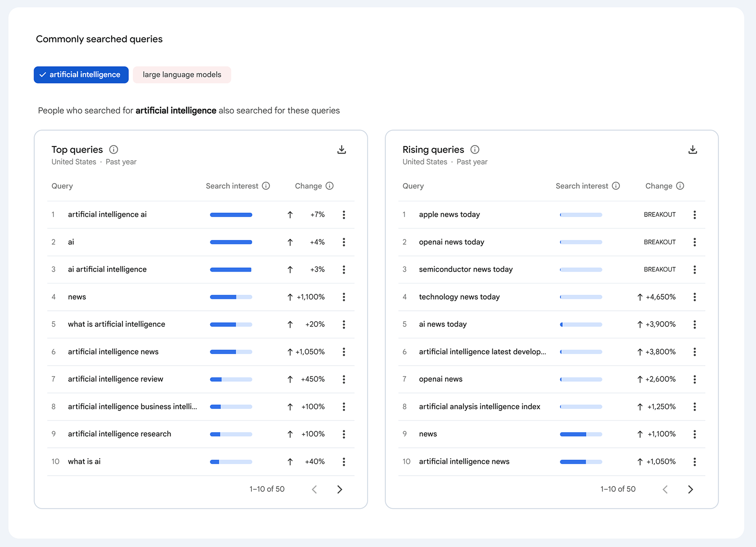Open options menu for the 'ai' query
The height and width of the screenshot is (547, 756).
(344, 242)
